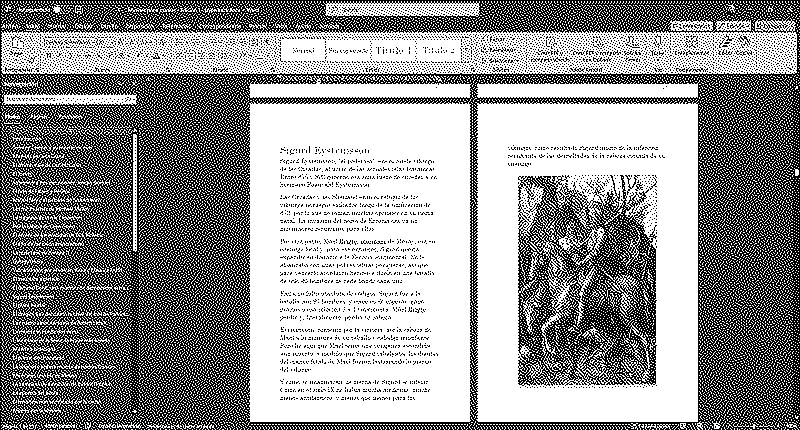Toggle italic (K) formatting
800x430 pixels.
pyautogui.click(x=60, y=58)
